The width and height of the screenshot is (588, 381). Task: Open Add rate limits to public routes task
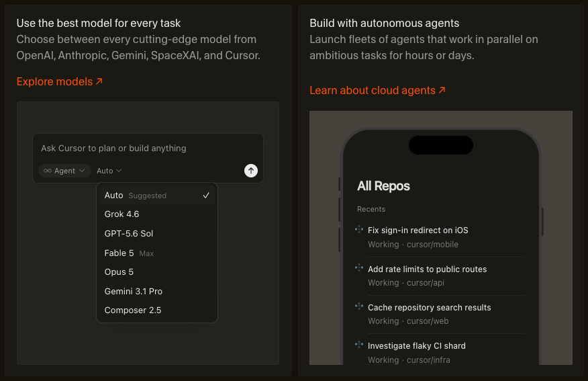pos(440,276)
